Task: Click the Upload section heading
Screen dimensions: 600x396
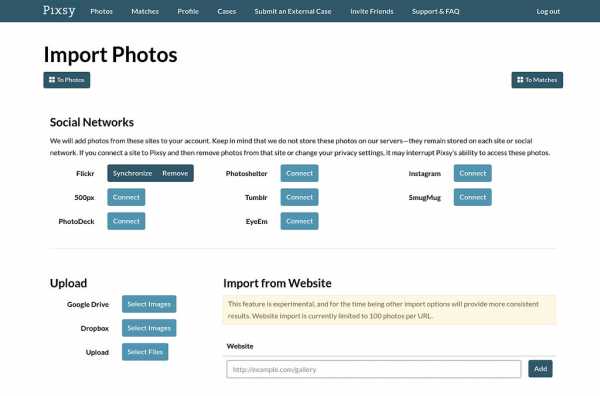Action: 68,283
